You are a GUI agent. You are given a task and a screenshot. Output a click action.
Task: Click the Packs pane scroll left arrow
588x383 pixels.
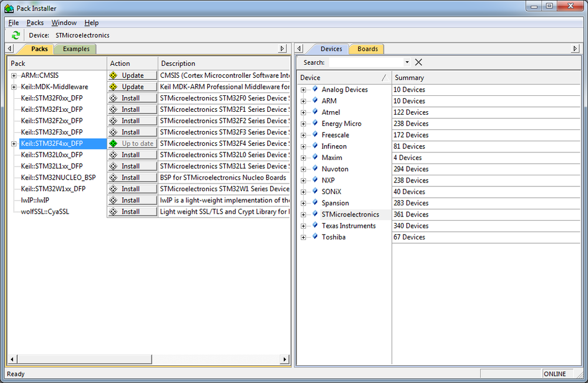click(x=12, y=359)
